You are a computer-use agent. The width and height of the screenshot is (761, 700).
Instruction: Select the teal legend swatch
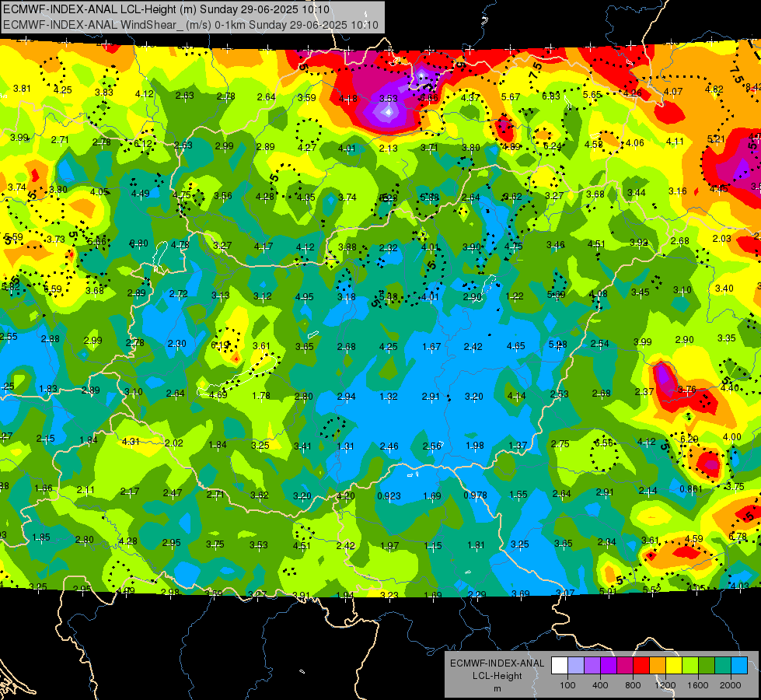pyautogui.click(x=723, y=666)
